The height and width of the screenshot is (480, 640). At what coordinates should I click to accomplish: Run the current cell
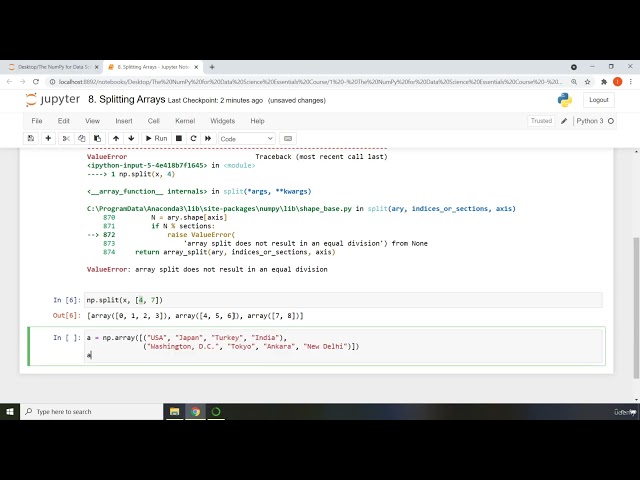click(x=156, y=138)
